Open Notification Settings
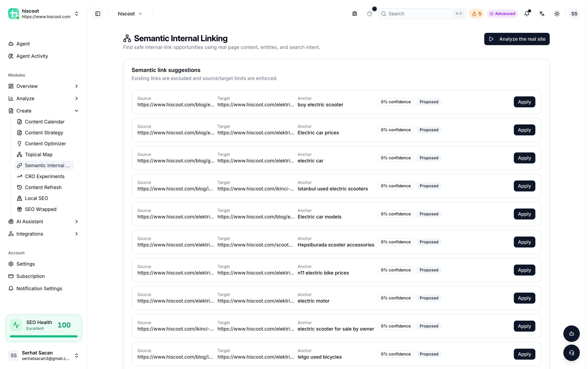588x369 pixels. point(44,289)
